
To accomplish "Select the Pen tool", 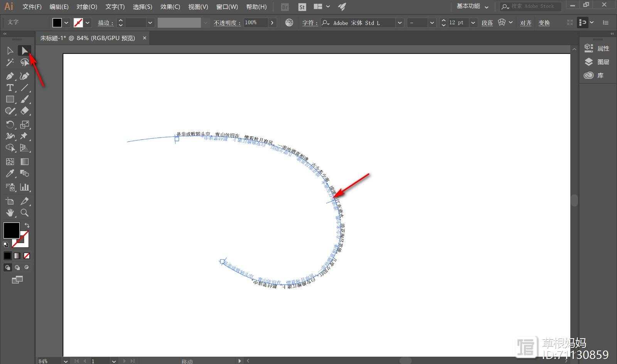I will 10,76.
